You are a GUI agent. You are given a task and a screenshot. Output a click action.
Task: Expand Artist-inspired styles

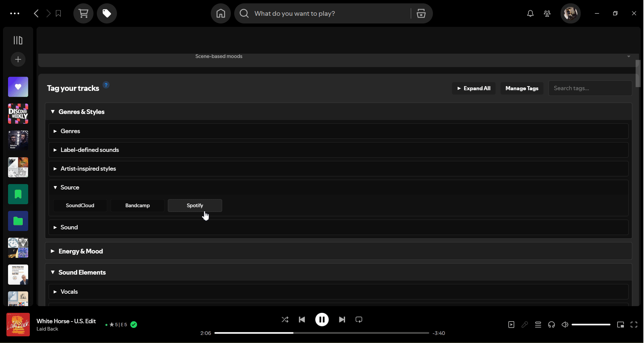338,169
